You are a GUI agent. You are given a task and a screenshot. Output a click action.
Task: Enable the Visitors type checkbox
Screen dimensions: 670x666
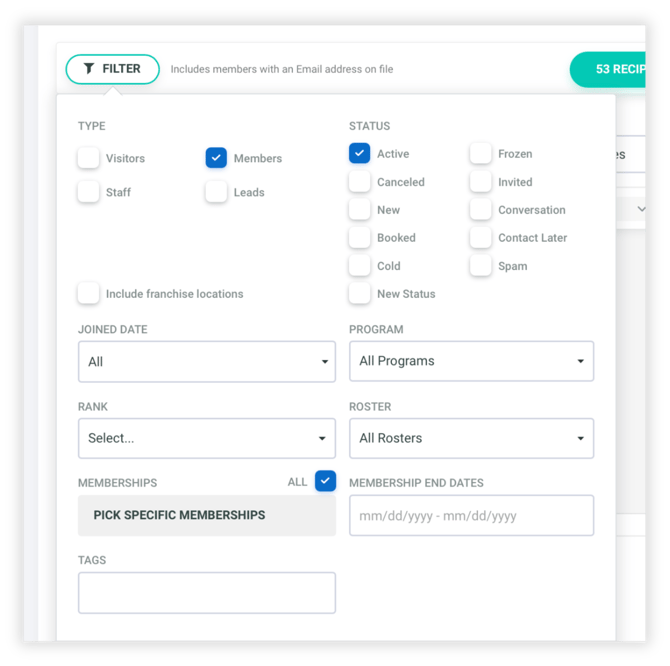pos(89,158)
